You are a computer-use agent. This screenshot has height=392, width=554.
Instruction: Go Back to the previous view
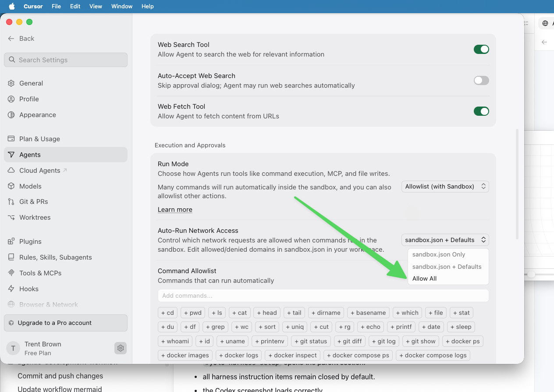(21, 39)
